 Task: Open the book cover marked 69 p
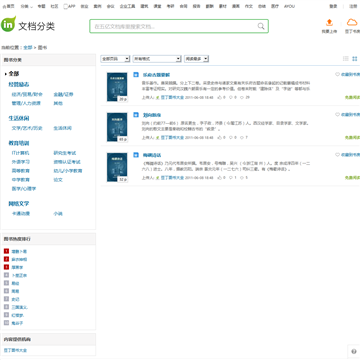[x=117, y=127]
